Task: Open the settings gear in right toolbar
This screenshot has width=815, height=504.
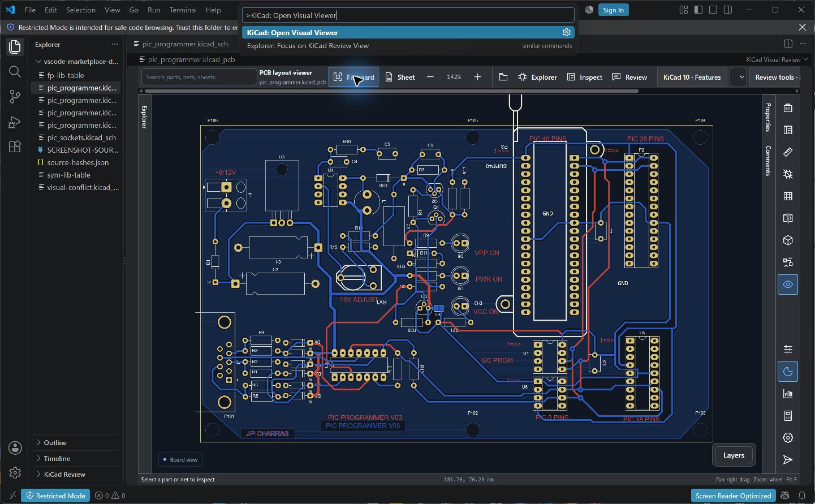Action: [x=788, y=438]
